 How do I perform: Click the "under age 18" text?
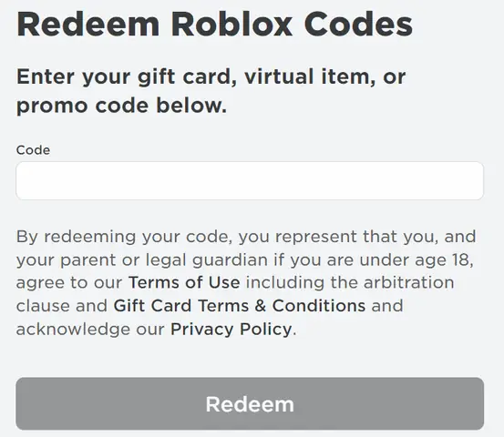click(x=417, y=259)
